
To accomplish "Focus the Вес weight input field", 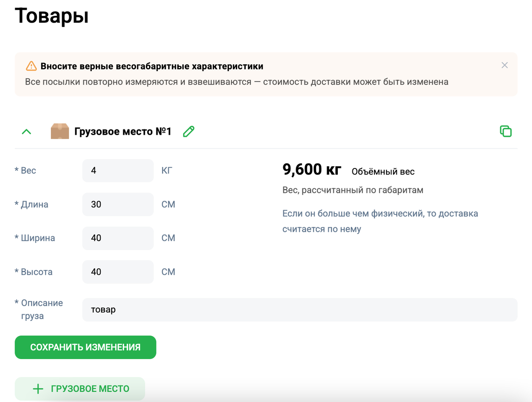I will click(x=118, y=171).
